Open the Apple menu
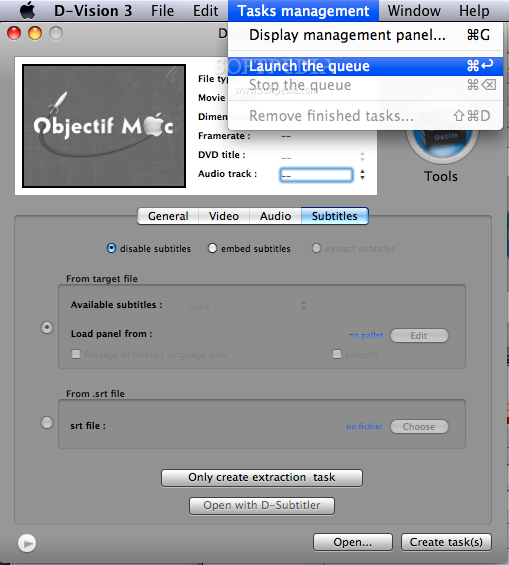The width and height of the screenshot is (509, 565). (x=27, y=10)
